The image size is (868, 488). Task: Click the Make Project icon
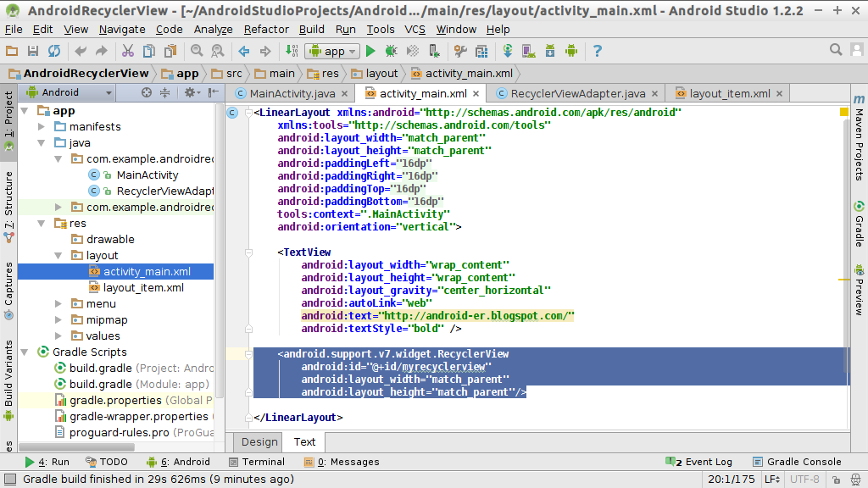click(292, 51)
